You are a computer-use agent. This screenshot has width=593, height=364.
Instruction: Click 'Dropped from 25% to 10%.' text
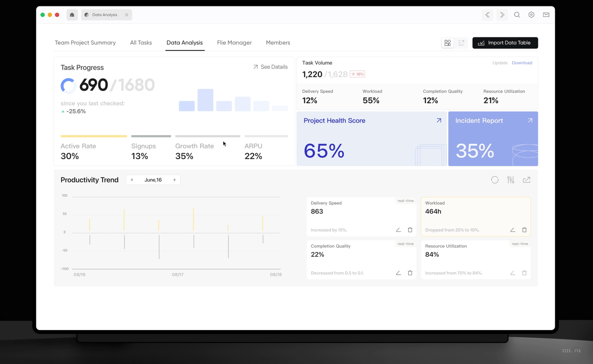point(452,230)
